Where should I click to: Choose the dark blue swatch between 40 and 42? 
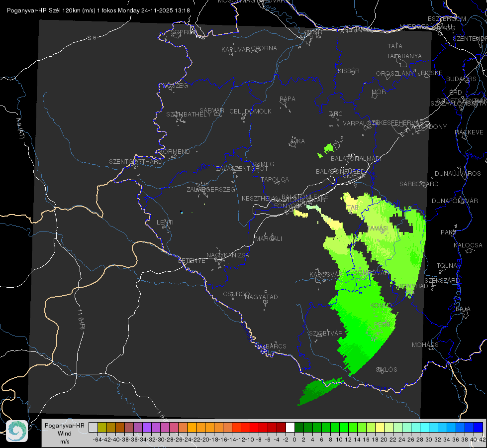coord(479,427)
